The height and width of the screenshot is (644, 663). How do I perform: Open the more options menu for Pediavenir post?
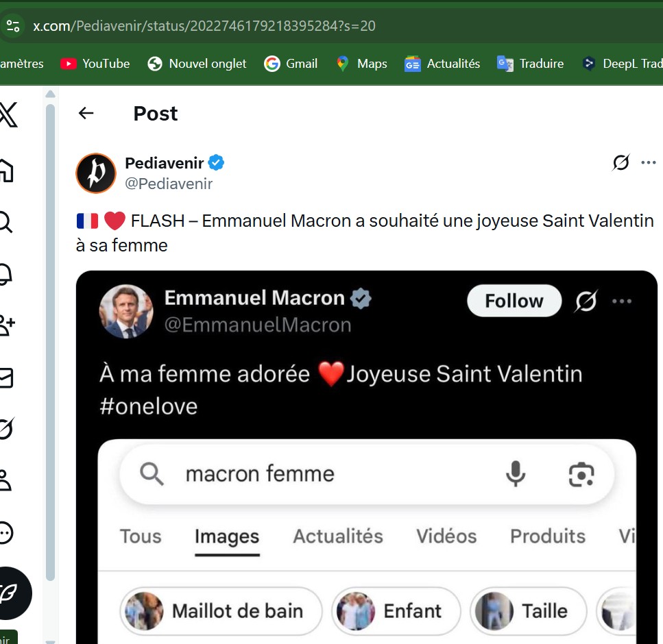(x=648, y=163)
